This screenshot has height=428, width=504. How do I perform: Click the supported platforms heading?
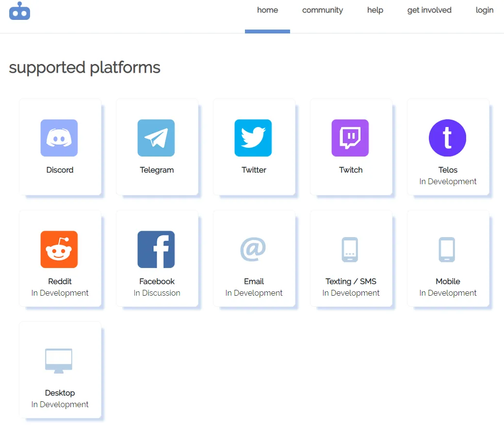coord(84,68)
